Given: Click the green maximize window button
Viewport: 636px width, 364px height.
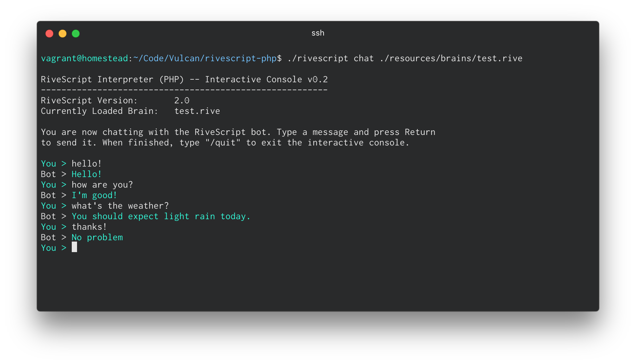Looking at the screenshot, I should tap(76, 34).
